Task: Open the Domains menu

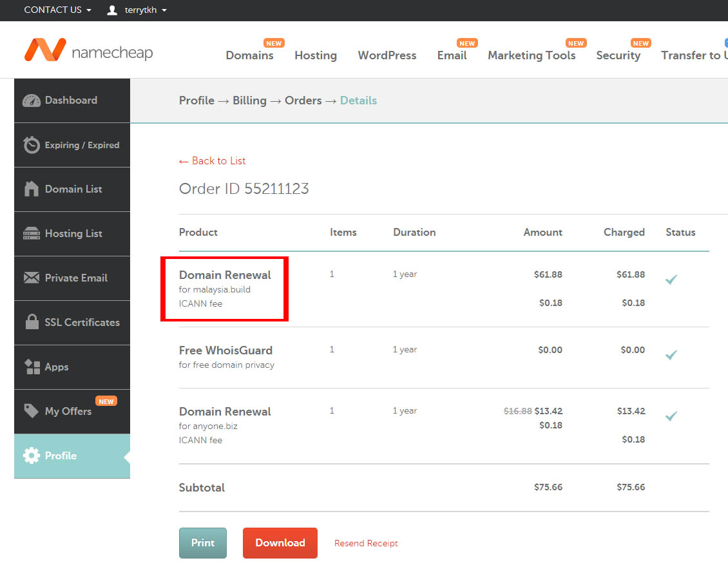Action: coord(250,55)
